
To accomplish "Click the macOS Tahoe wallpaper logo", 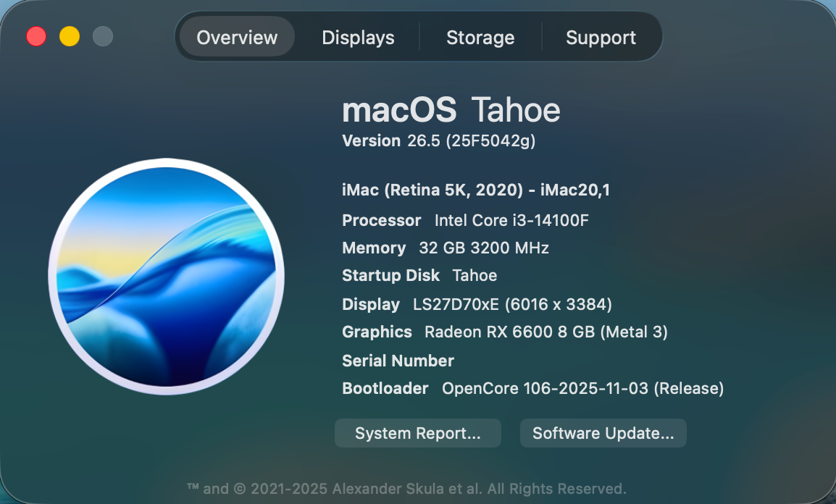I will tap(166, 277).
